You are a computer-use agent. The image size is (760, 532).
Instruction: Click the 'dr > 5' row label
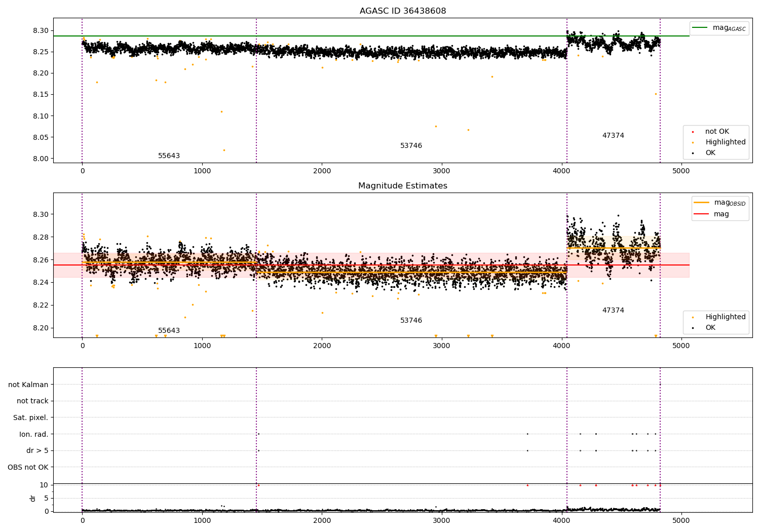pos(37,451)
